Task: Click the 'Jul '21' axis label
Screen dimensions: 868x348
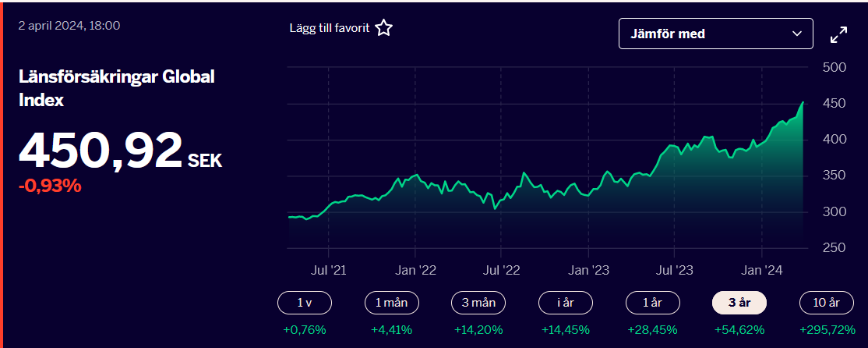Action: coord(329,271)
